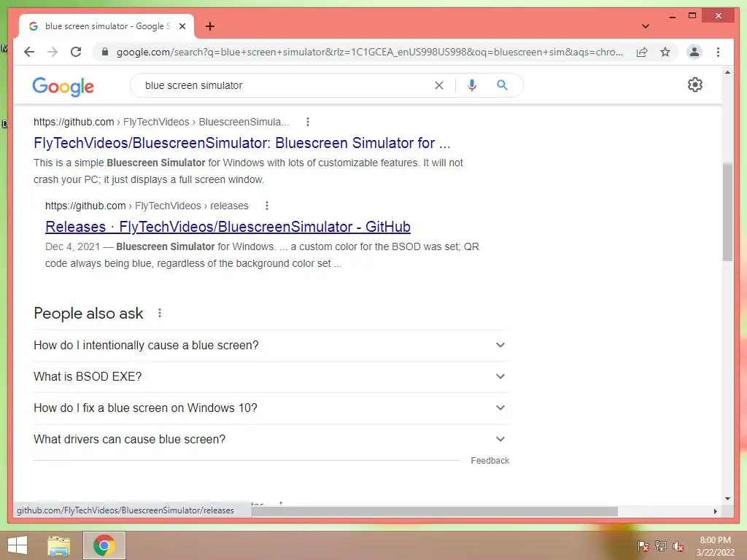Open the tab search chevron
This screenshot has height=560, width=747.
click(645, 26)
